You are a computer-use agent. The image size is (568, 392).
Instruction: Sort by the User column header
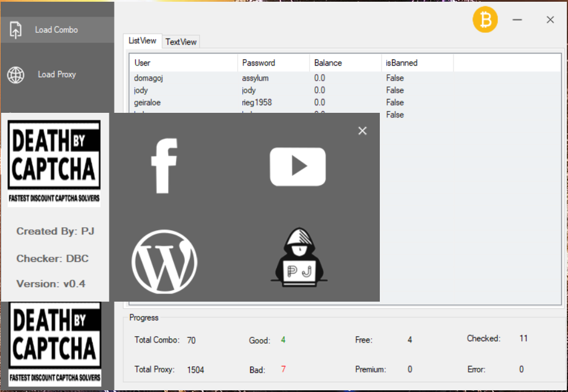[x=184, y=63]
